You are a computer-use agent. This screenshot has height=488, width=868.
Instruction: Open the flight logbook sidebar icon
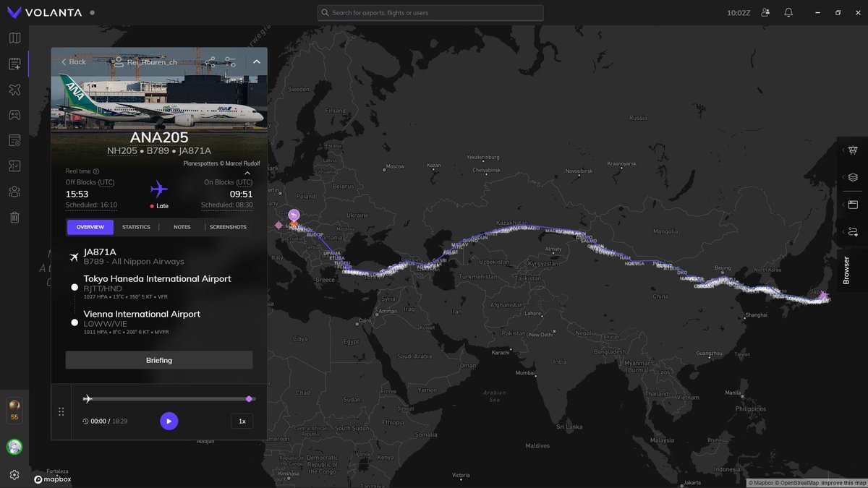(14, 64)
